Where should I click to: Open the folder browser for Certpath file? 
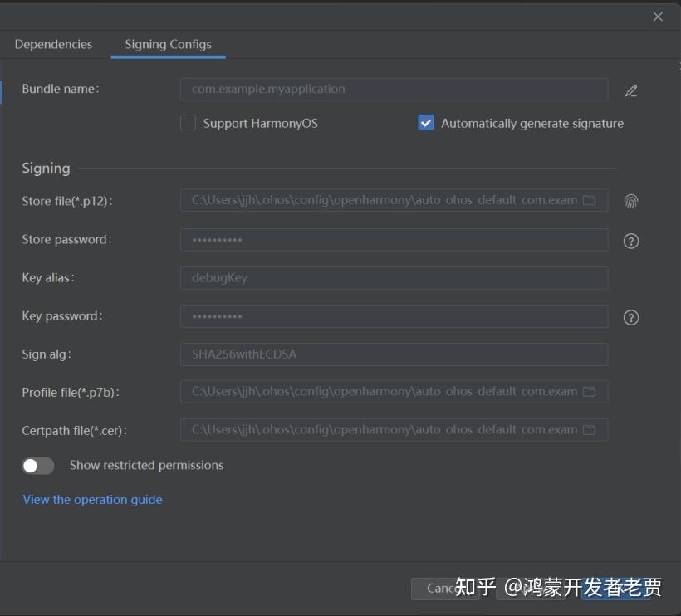pos(592,429)
